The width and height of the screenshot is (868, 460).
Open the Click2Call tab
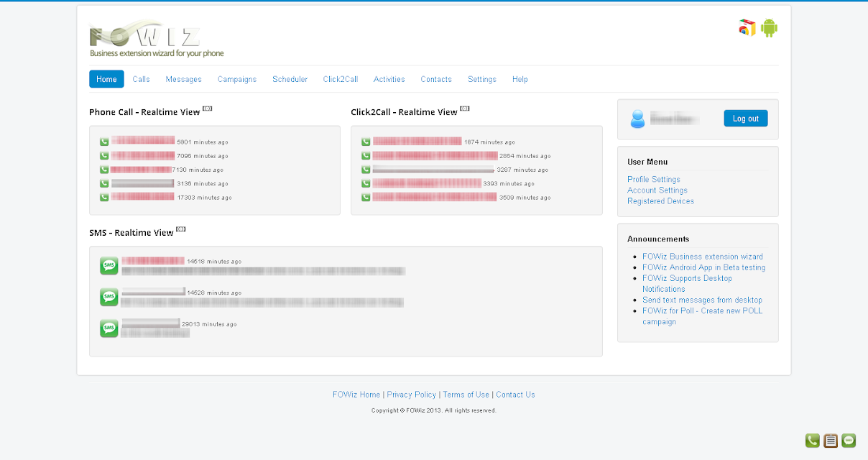(x=341, y=79)
